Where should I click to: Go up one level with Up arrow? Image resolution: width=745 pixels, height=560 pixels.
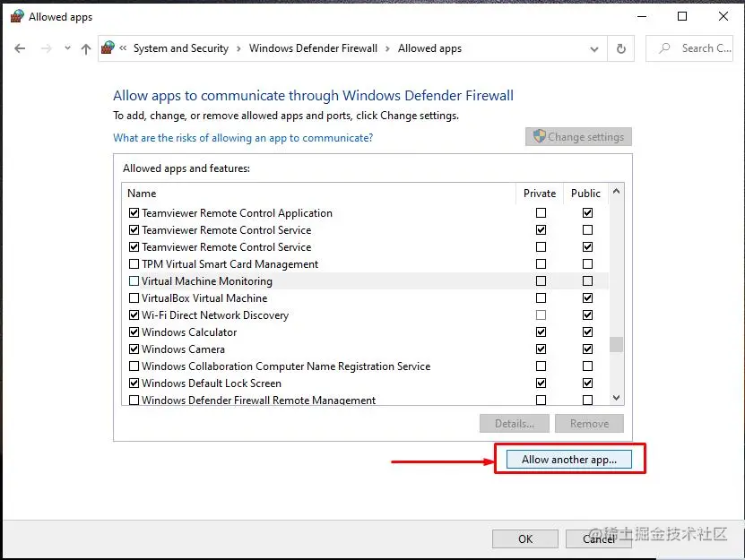point(86,48)
